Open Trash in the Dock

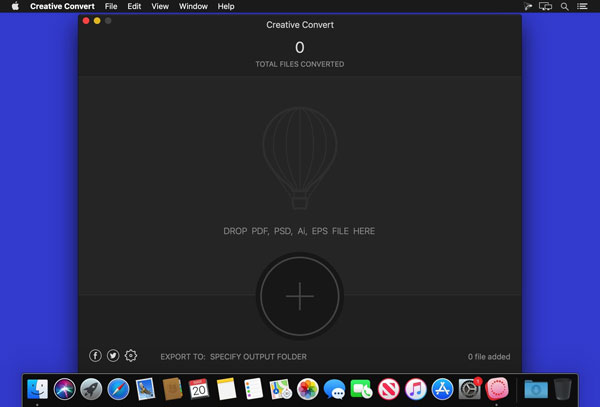click(562, 389)
